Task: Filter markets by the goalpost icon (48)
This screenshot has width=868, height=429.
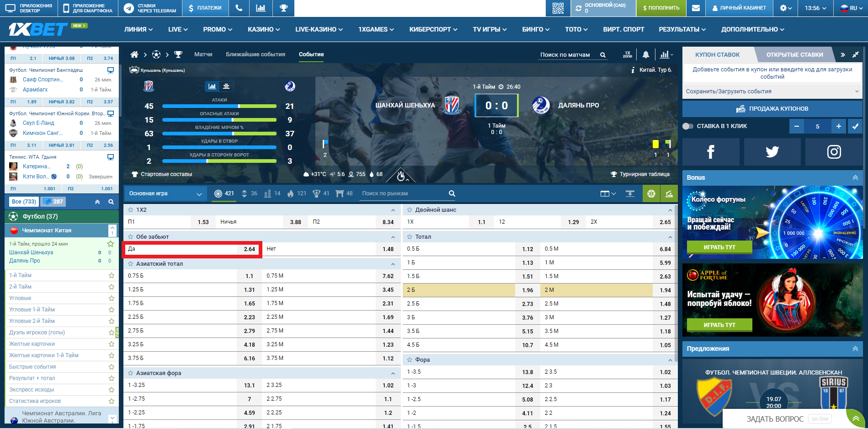Action: (340, 193)
